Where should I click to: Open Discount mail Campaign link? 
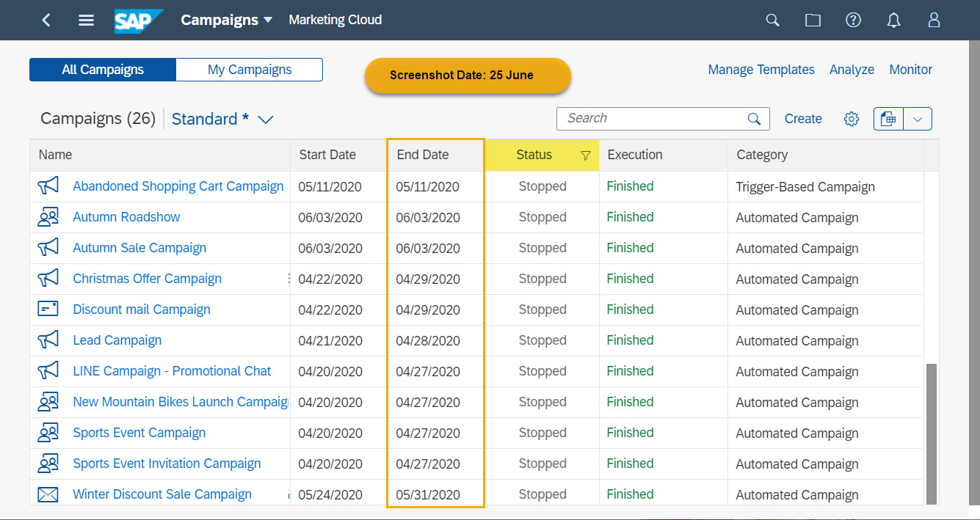pyautogui.click(x=142, y=310)
